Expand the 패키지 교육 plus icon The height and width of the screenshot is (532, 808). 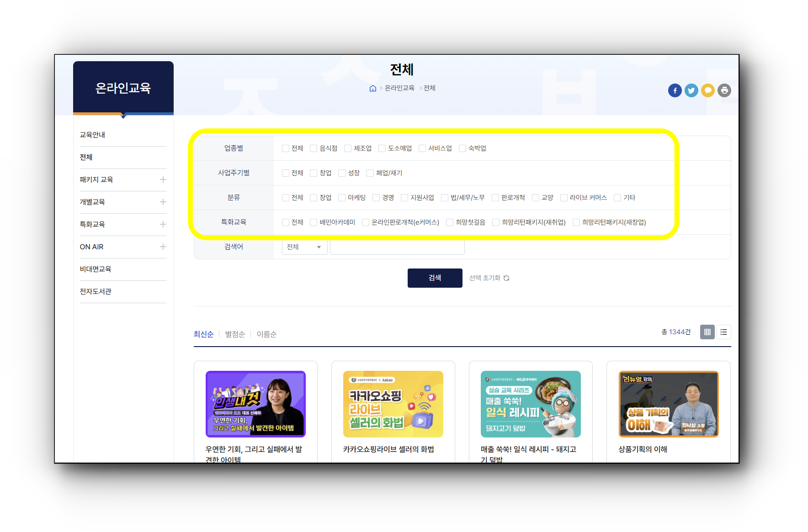163,179
